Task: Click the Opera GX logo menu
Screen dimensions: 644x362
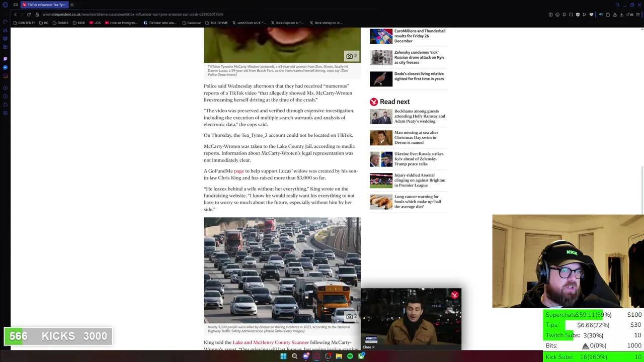Action: click(x=5, y=5)
